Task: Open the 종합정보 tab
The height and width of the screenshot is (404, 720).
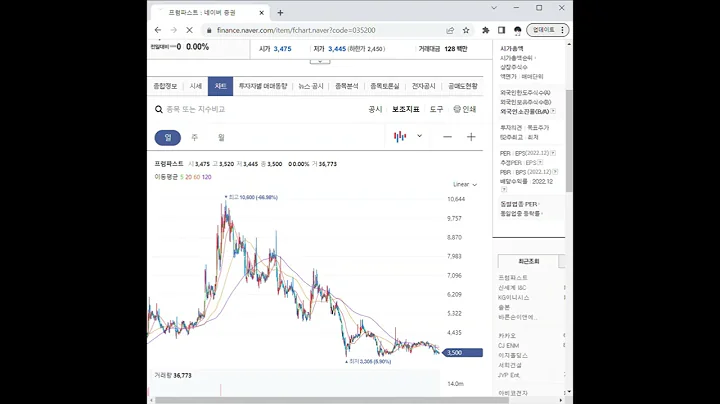Action: tap(165, 86)
